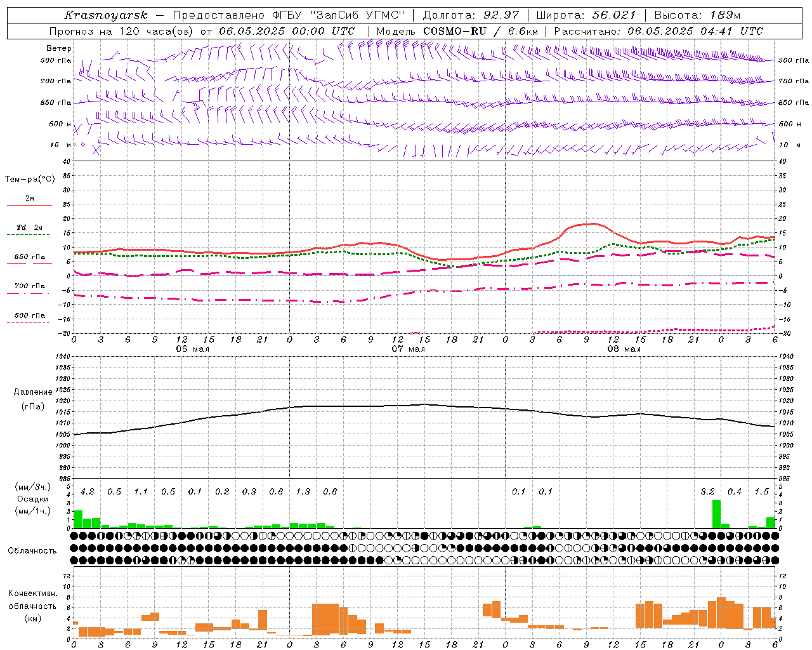Click the '(мм/1ч.)' unit label

point(33,511)
